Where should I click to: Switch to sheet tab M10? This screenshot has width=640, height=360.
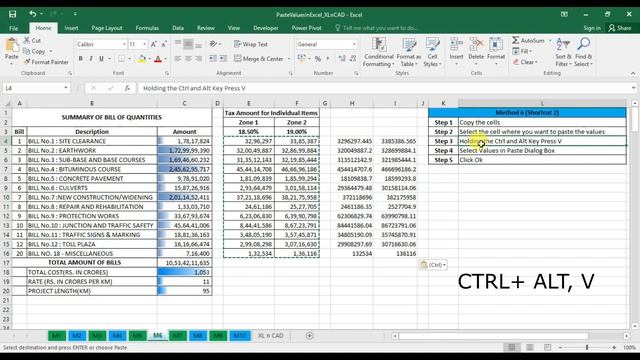click(240, 336)
